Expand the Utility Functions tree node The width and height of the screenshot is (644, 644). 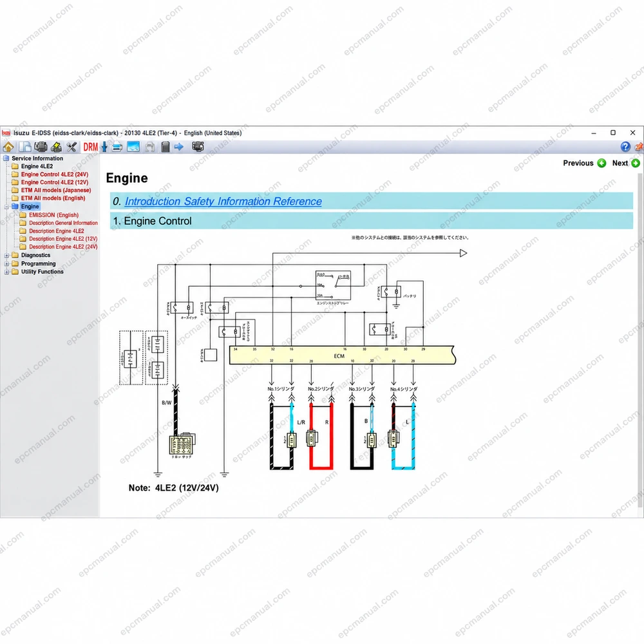[x=6, y=272]
